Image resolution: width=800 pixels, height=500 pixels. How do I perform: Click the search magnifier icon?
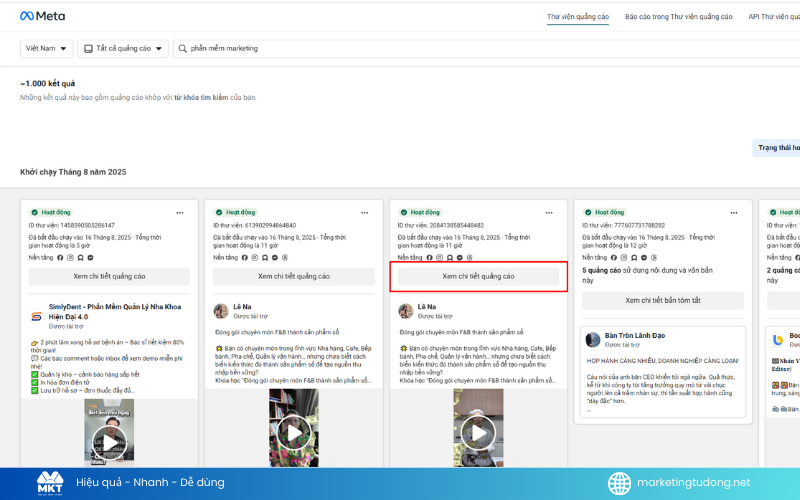click(x=183, y=48)
